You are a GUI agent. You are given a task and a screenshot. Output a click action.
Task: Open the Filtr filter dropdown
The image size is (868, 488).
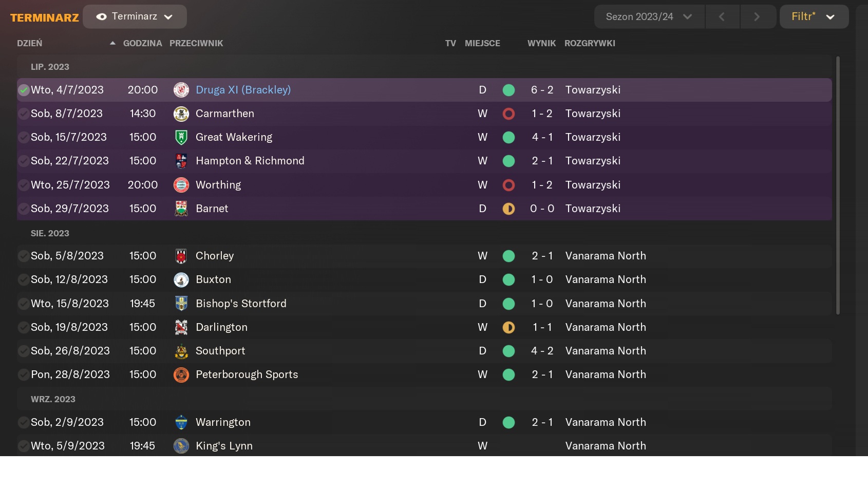click(x=814, y=16)
